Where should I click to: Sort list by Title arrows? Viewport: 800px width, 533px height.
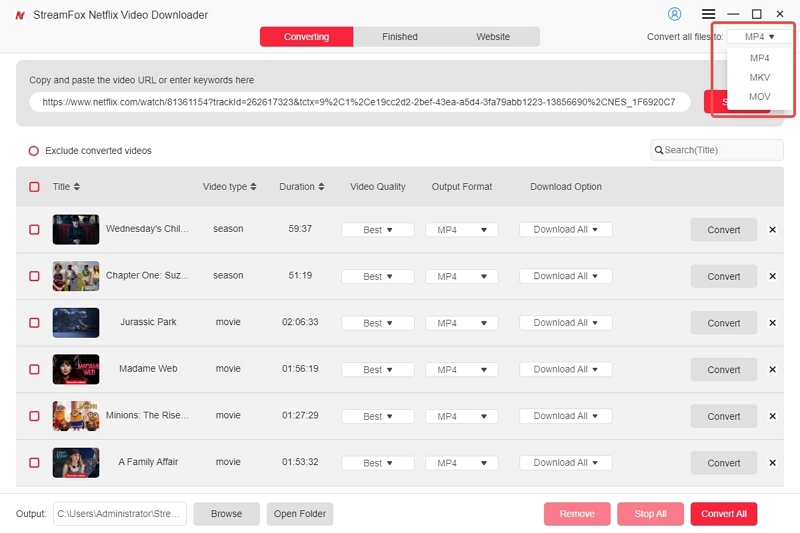(77, 187)
